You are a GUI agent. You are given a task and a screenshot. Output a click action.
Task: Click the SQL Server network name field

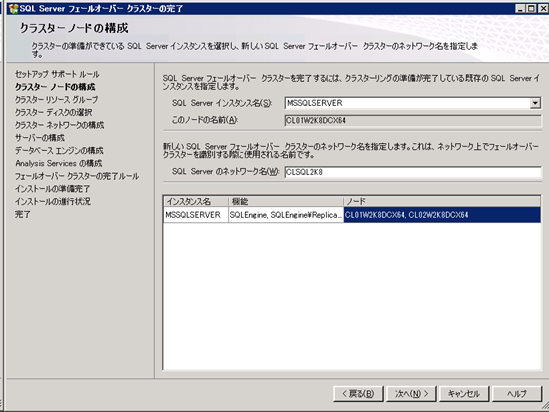413,172
